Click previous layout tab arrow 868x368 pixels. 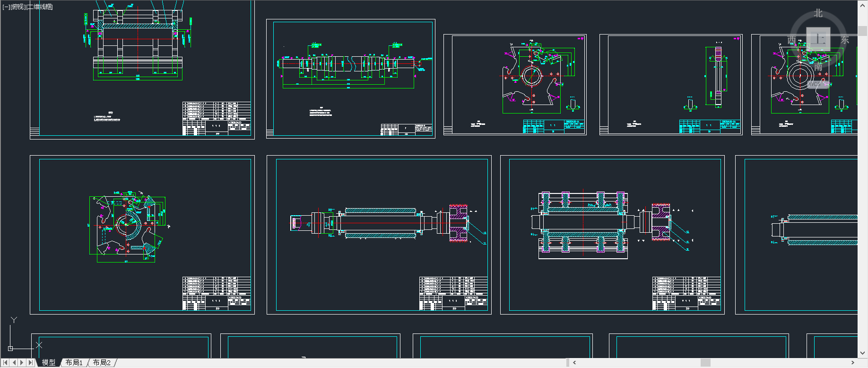[14, 363]
